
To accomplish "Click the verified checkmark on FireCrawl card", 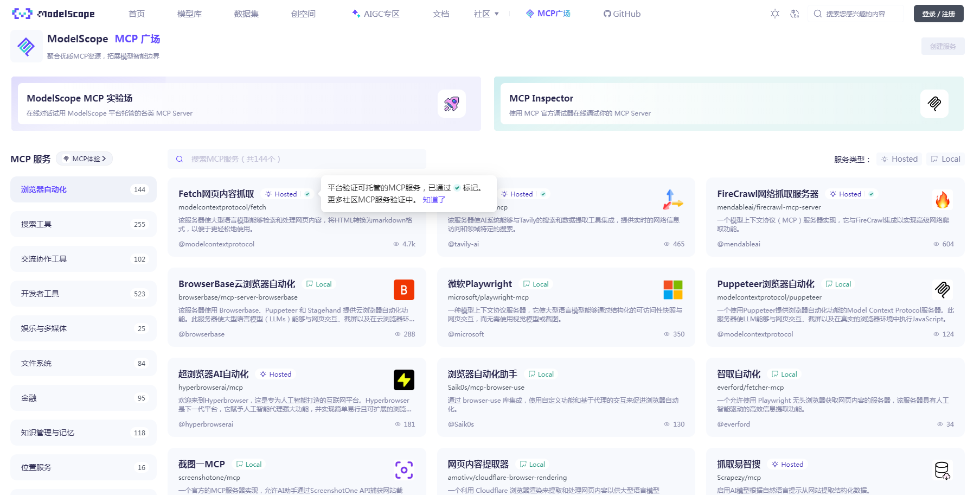I will click(x=871, y=194).
